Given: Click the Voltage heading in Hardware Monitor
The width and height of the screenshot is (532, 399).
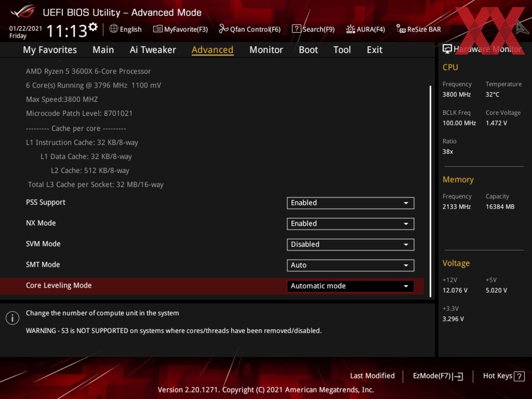Looking at the screenshot, I should pyautogui.click(x=456, y=263).
